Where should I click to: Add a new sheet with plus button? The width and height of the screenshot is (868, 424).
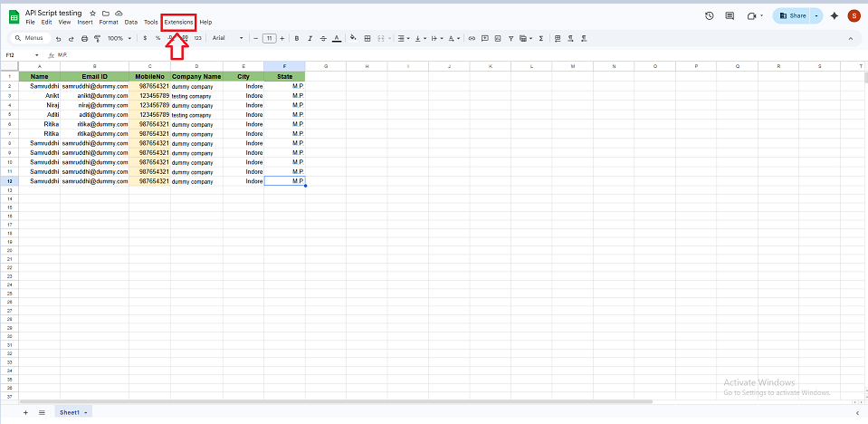tap(25, 412)
